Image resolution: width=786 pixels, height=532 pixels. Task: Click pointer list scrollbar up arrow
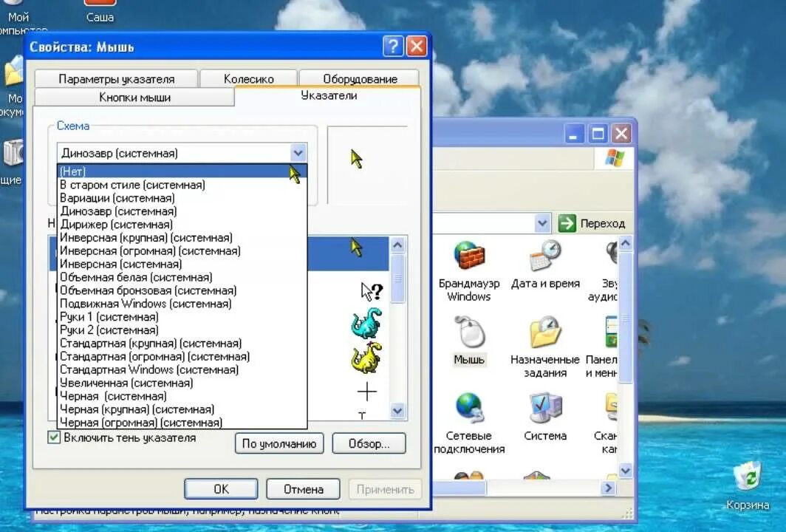(x=397, y=245)
